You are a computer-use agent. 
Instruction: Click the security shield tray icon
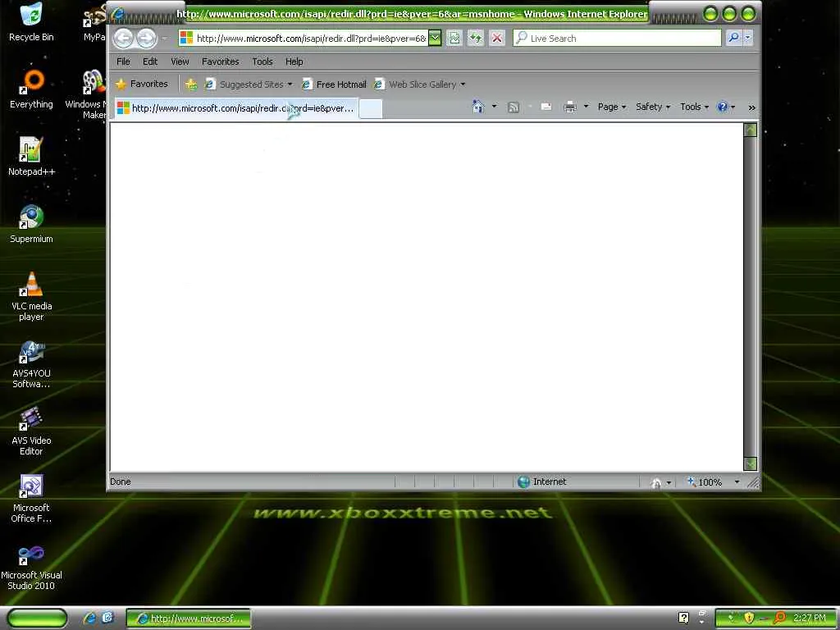[749, 618]
